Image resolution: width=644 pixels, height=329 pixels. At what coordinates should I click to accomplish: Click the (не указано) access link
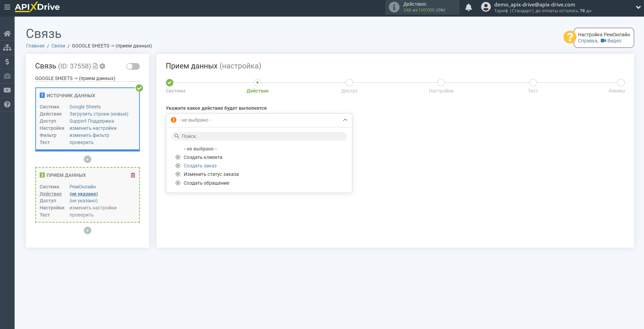(83, 201)
